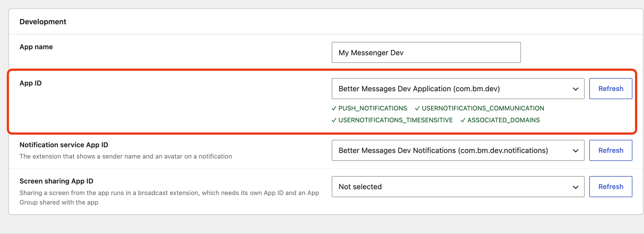Image resolution: width=644 pixels, height=234 pixels.
Task: Click the ASSOCIATED_DOMAINS capability text
Action: [x=503, y=120]
